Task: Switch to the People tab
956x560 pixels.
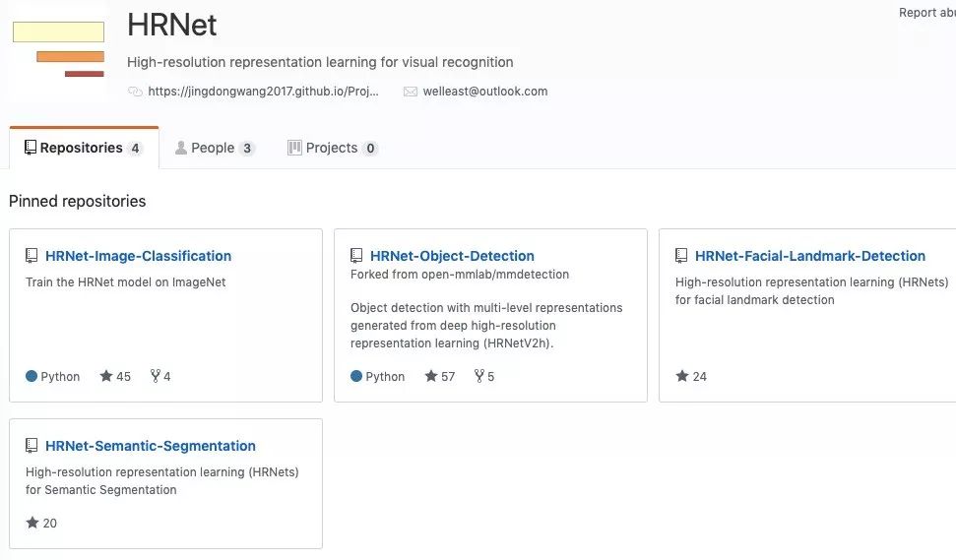Action: click(x=214, y=148)
